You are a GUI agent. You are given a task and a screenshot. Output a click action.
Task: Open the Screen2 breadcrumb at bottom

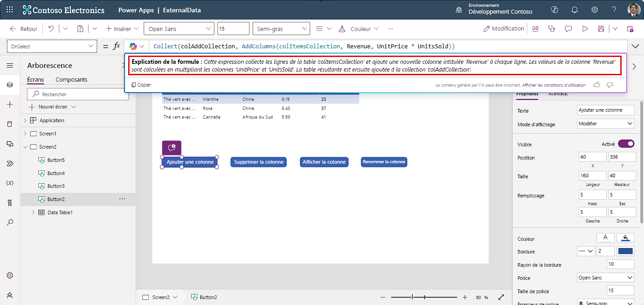click(160, 297)
